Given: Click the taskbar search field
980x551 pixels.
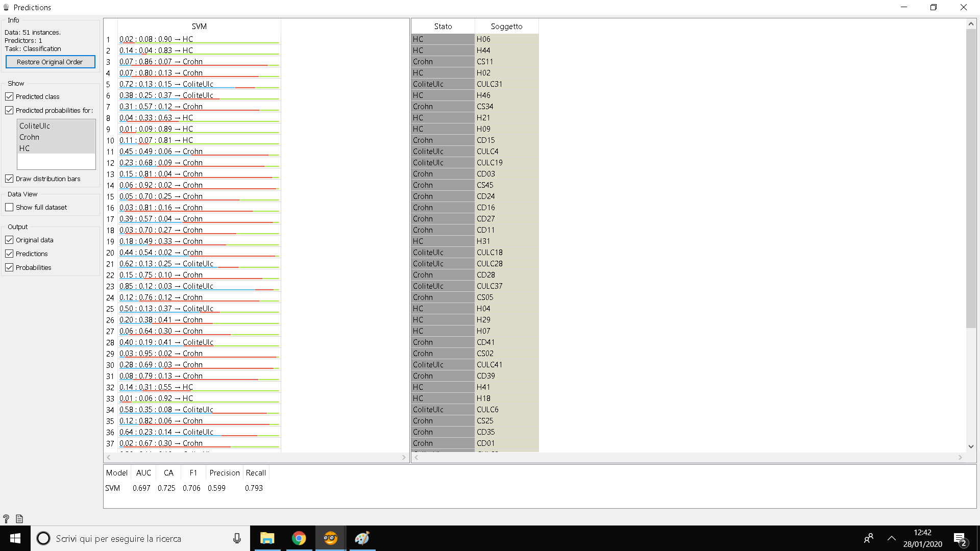Looking at the screenshot, I should click(x=128, y=538).
